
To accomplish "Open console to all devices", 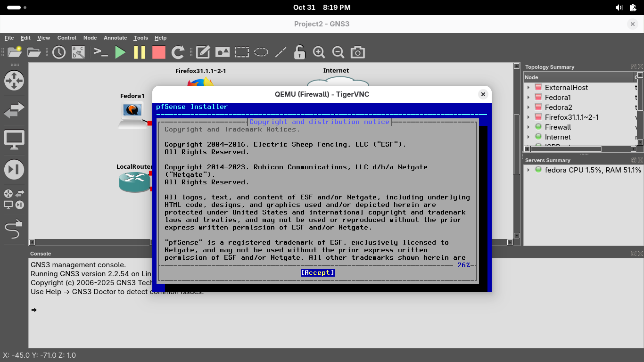I will click(x=100, y=52).
